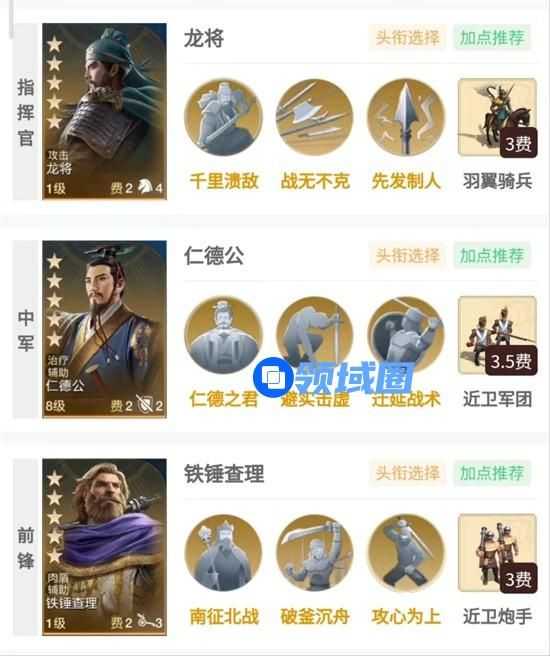
Task: Open the 仁德之君 skill icon
Action: point(223,335)
